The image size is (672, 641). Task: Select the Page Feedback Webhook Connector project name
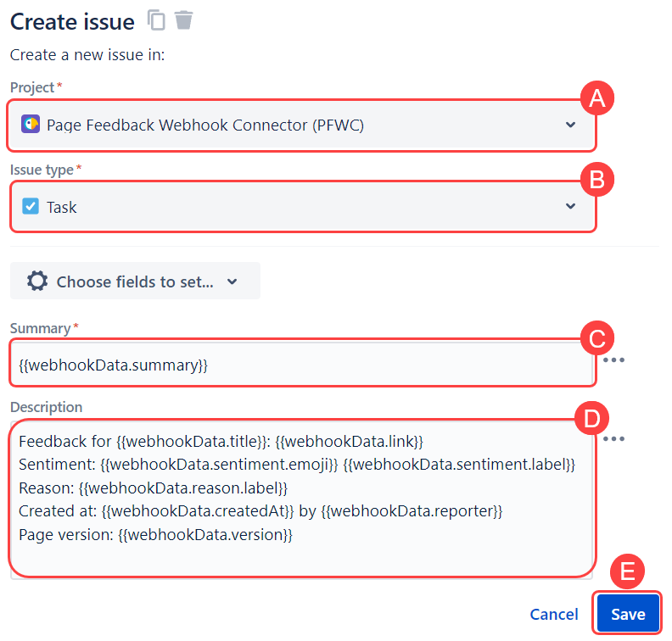[204, 125]
